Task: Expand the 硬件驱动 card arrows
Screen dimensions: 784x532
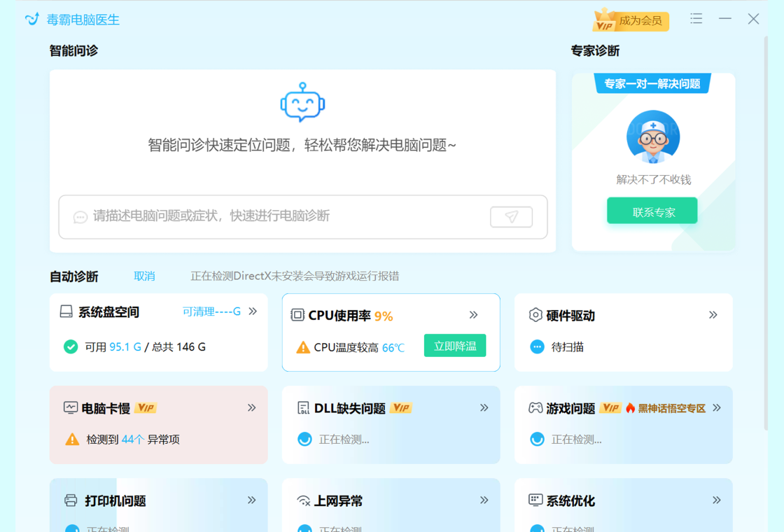Action: (713, 315)
